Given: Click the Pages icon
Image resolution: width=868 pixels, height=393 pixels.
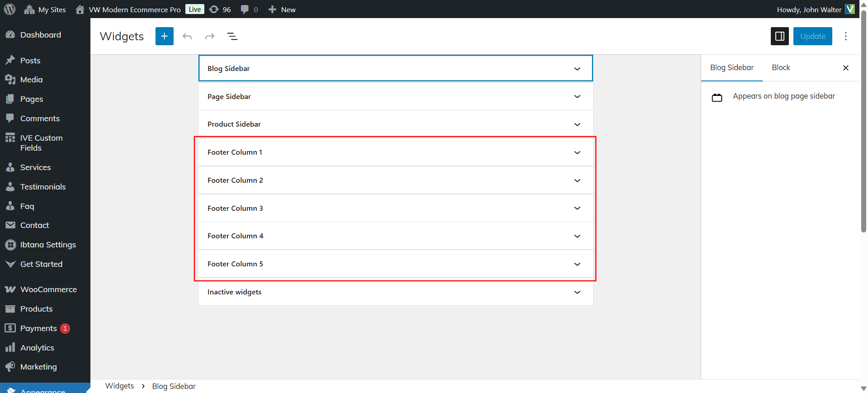Looking at the screenshot, I should click(10, 99).
